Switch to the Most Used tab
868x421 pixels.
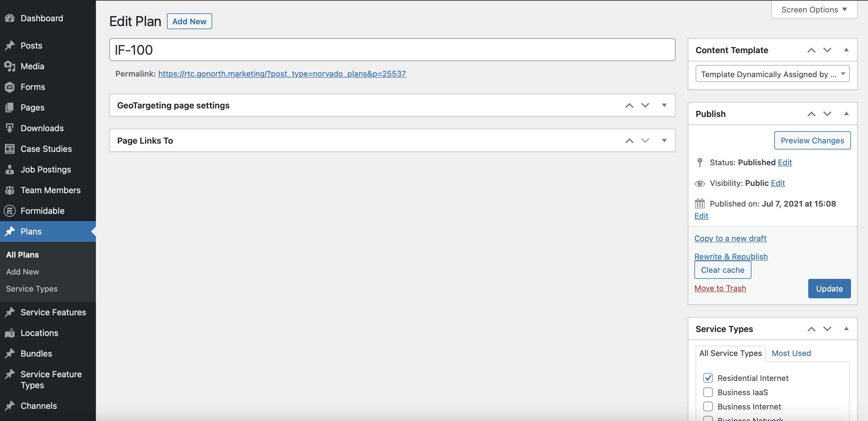point(791,353)
